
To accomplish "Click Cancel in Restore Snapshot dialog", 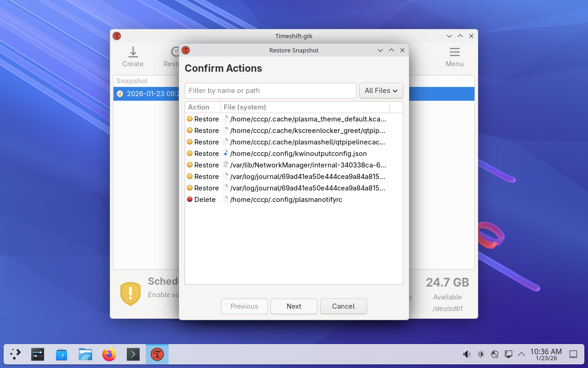I will (x=344, y=306).
